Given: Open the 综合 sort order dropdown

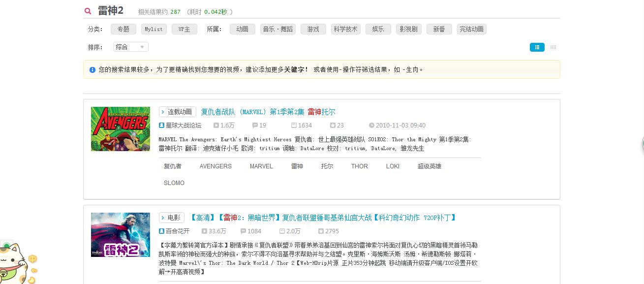Looking at the screenshot, I should click(x=130, y=47).
